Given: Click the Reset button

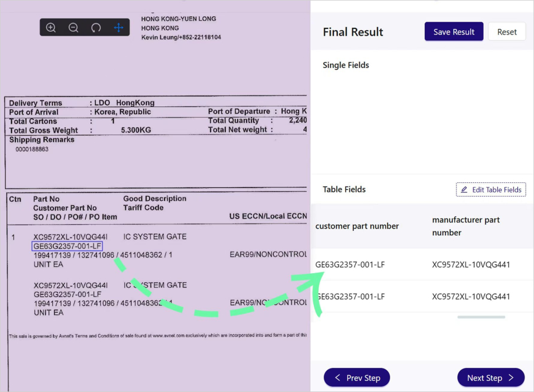Looking at the screenshot, I should point(507,32).
